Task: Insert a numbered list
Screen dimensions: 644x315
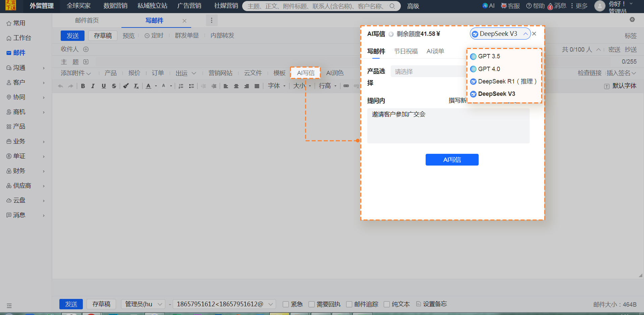Action: pos(181,86)
